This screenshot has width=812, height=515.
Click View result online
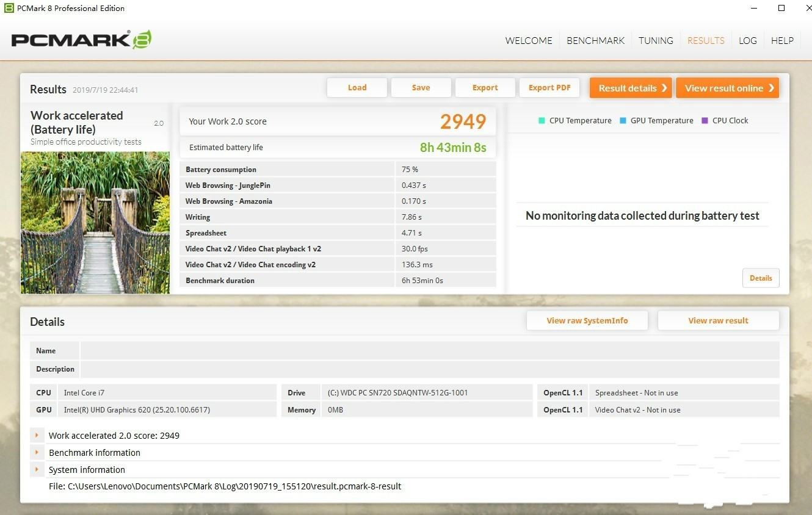728,88
